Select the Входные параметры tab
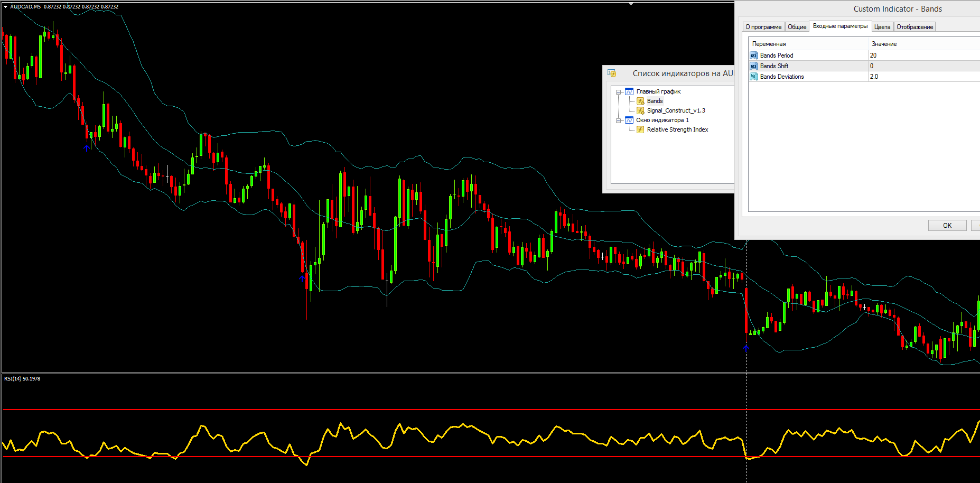Screen dimensions: 980x483 click(840, 26)
